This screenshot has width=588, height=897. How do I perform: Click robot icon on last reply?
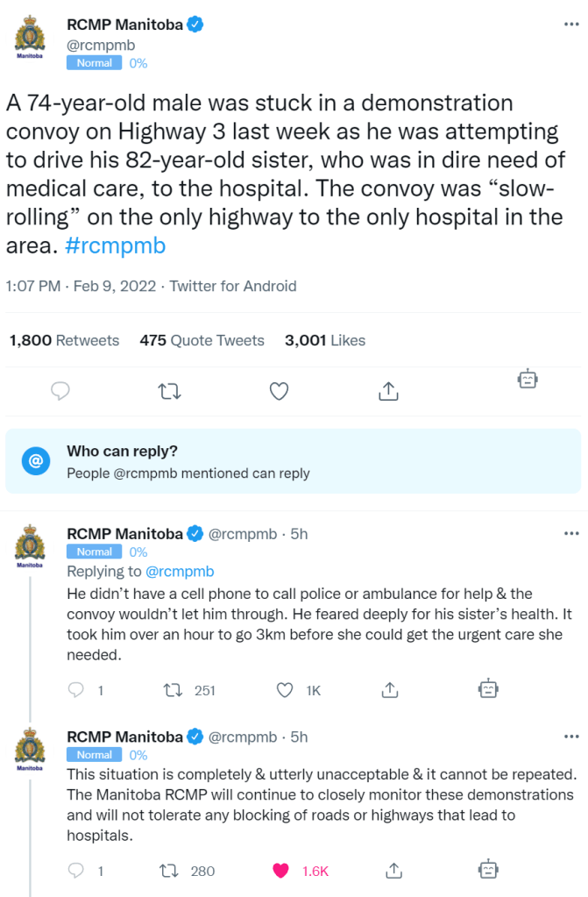[x=488, y=869]
